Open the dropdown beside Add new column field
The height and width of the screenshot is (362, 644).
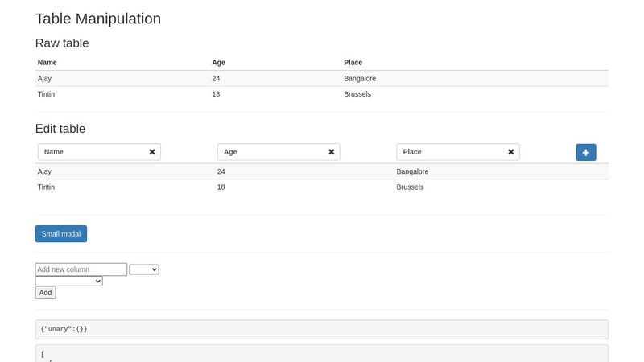(x=144, y=269)
